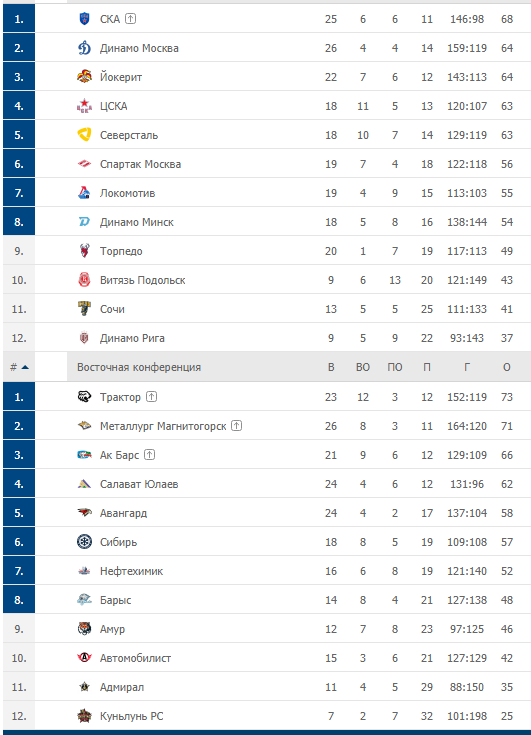Click the Torpedo deer logo icon
The image size is (531, 735).
[x=84, y=251]
